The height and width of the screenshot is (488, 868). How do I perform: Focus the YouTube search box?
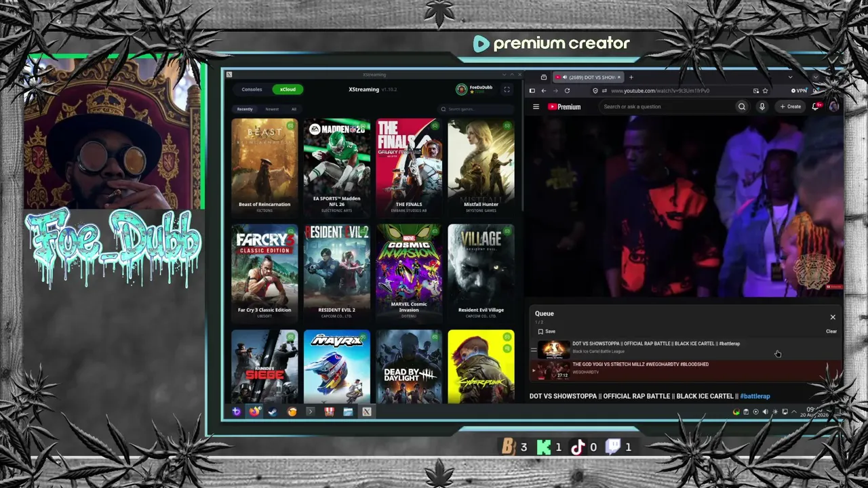coord(666,106)
